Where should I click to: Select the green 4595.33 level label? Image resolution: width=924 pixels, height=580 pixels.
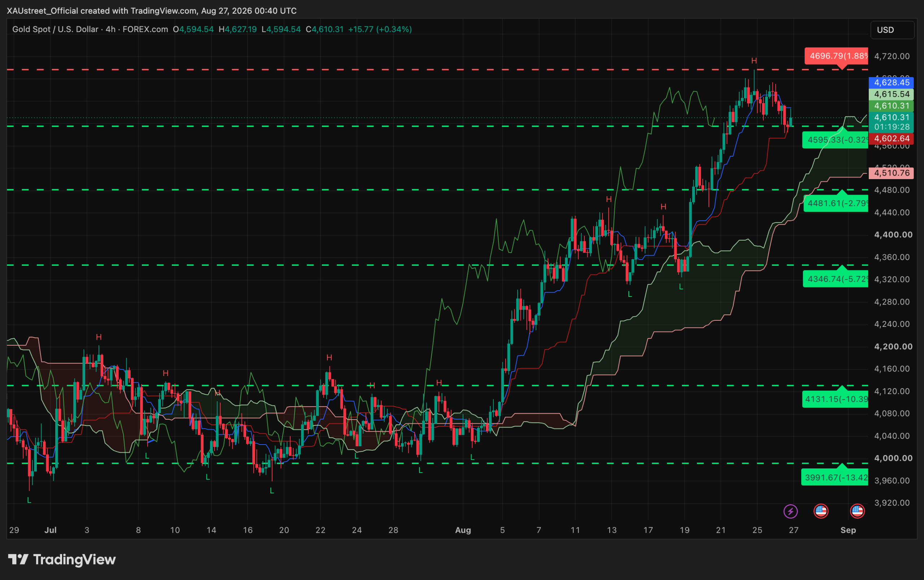(835, 140)
